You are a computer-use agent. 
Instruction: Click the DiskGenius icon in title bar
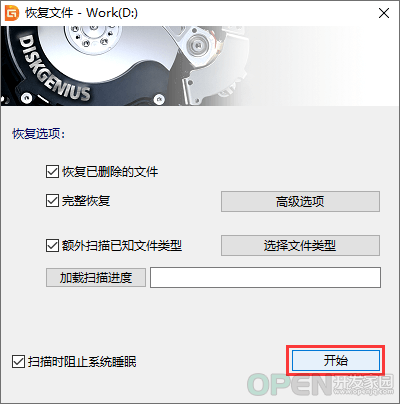tap(12, 13)
